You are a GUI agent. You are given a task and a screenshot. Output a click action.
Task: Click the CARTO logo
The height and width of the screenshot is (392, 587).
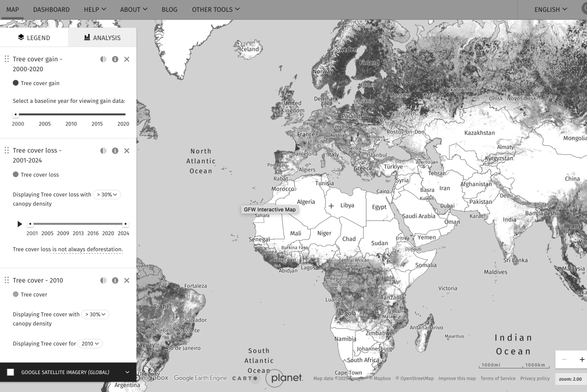[245, 378]
